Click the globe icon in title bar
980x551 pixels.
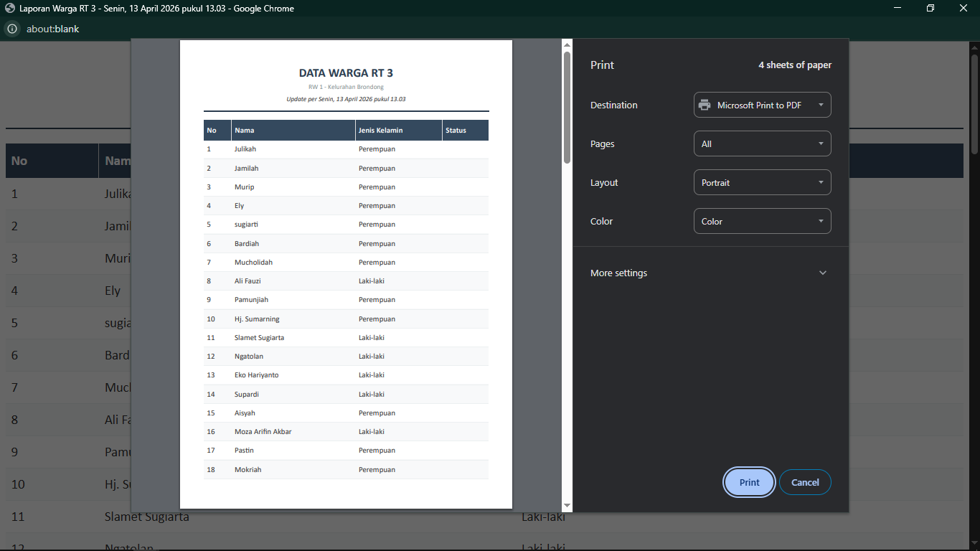[10, 9]
